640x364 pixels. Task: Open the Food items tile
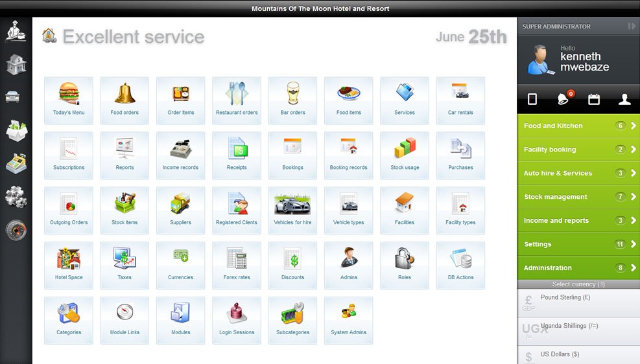(x=349, y=100)
